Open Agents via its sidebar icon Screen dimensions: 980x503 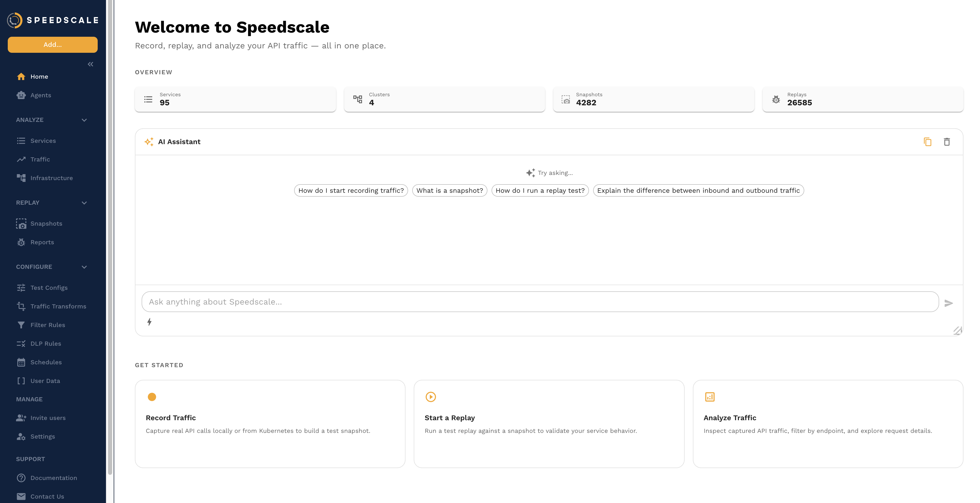pos(21,95)
